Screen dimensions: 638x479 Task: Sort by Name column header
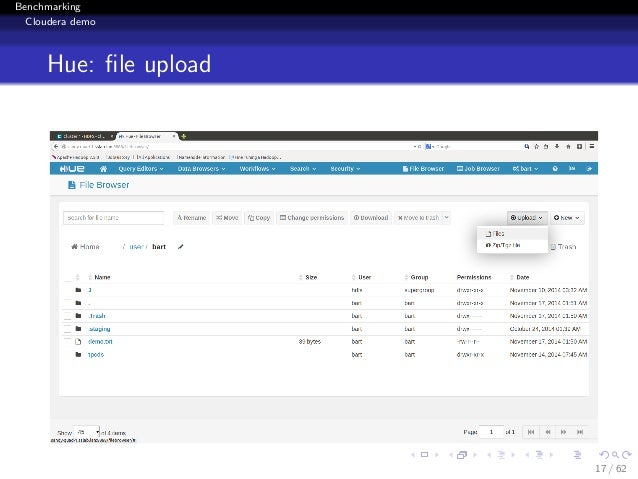102,277
